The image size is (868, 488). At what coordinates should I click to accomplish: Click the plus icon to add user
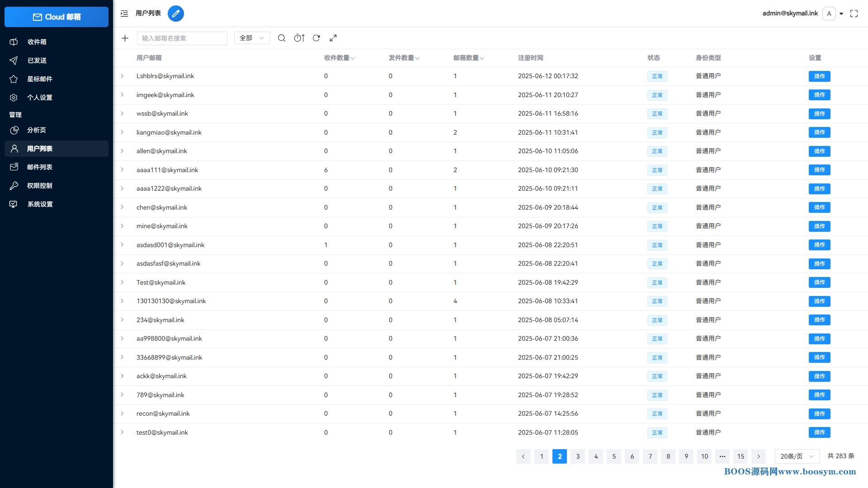tap(125, 38)
